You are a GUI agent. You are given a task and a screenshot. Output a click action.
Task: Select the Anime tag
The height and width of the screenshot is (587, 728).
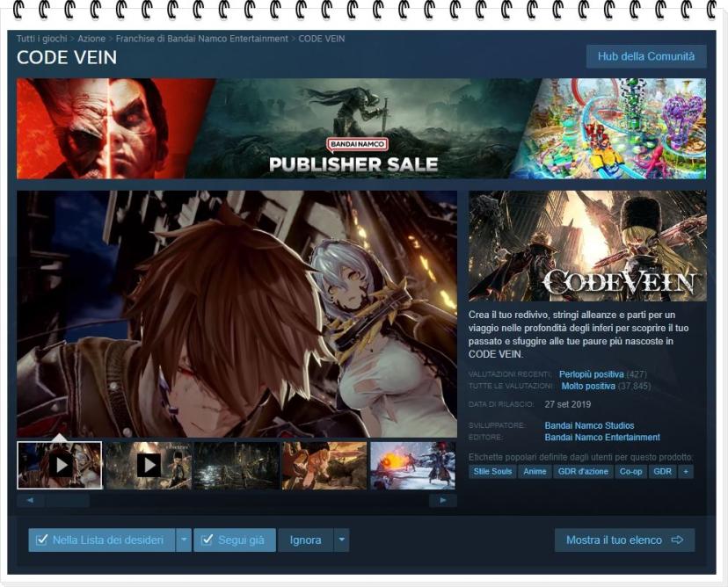click(x=535, y=472)
